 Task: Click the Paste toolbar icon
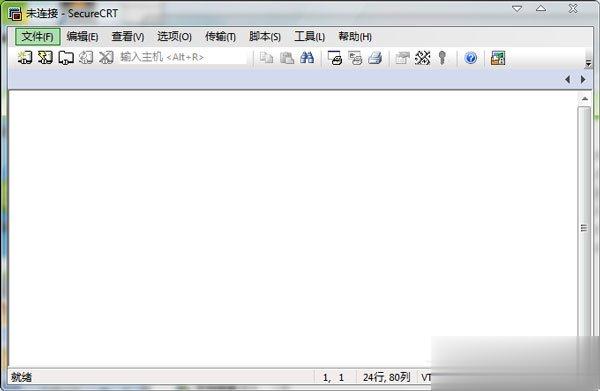[x=287, y=58]
